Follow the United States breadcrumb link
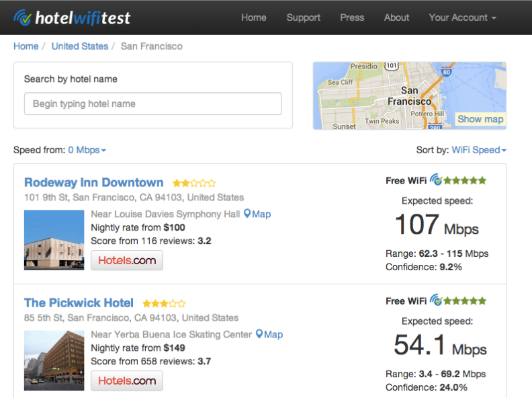The height and width of the screenshot is (398, 532). coord(80,46)
